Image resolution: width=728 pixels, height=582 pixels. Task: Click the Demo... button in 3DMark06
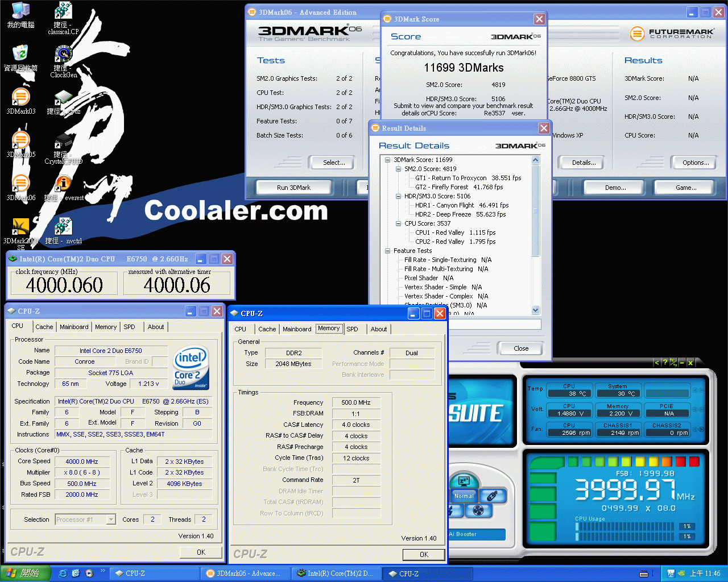point(615,188)
